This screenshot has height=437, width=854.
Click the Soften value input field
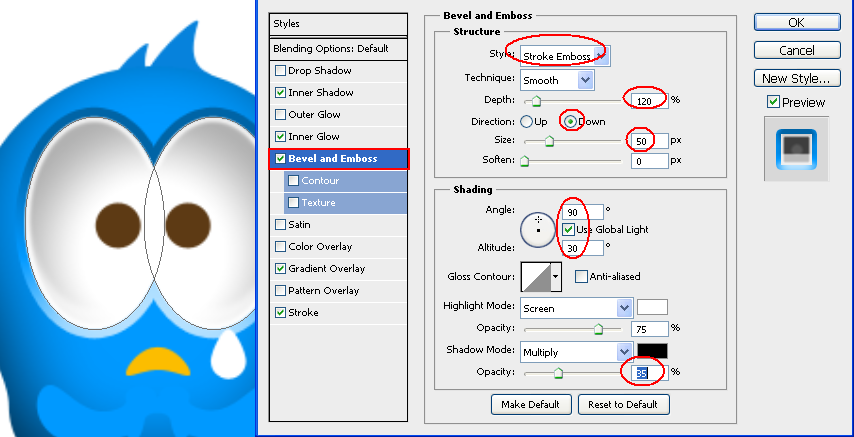pyautogui.click(x=649, y=161)
